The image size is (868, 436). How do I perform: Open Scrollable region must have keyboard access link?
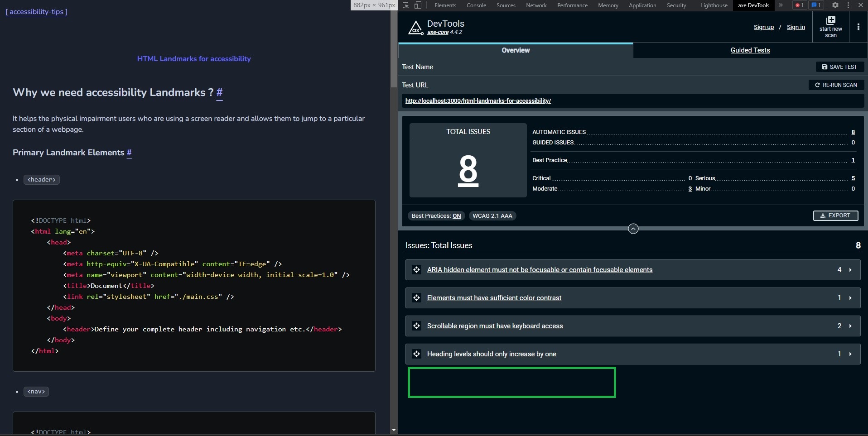coord(495,326)
